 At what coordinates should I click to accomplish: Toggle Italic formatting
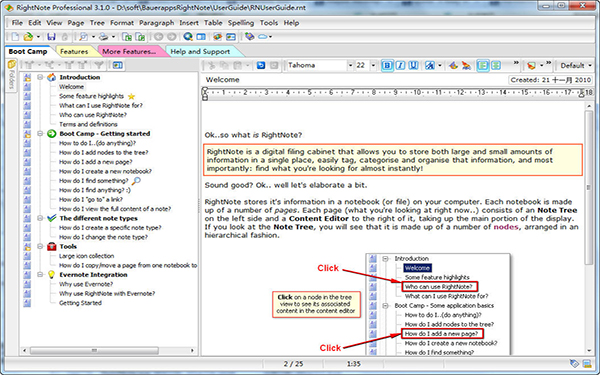[x=400, y=65]
